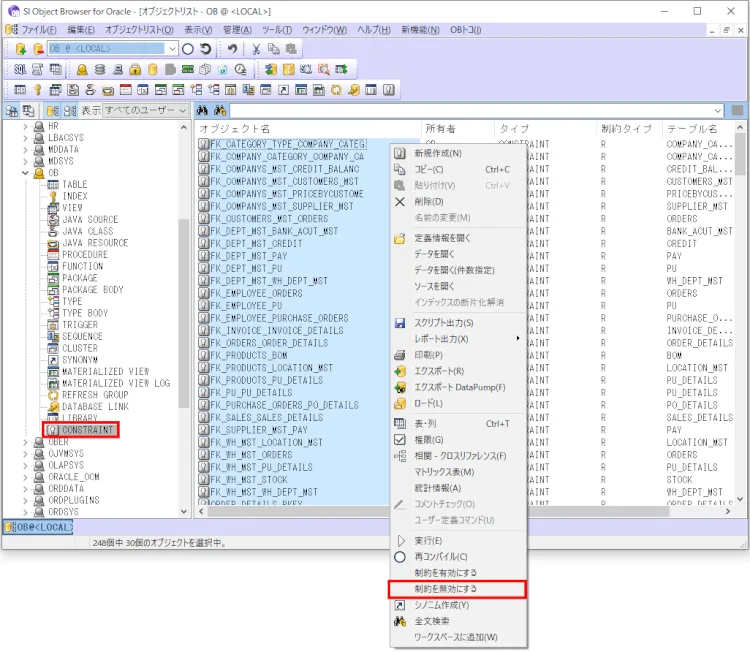Viewport: 750px width, 652px height.
Task: Expand the ORDDATA schema node
Action: 25,489
